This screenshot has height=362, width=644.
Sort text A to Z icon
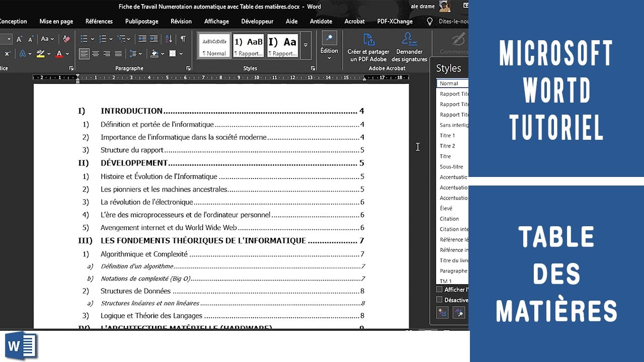pyautogui.click(x=169, y=39)
